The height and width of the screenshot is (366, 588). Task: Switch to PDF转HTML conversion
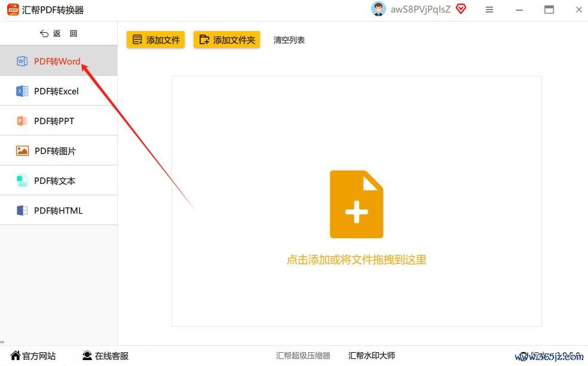(59, 210)
